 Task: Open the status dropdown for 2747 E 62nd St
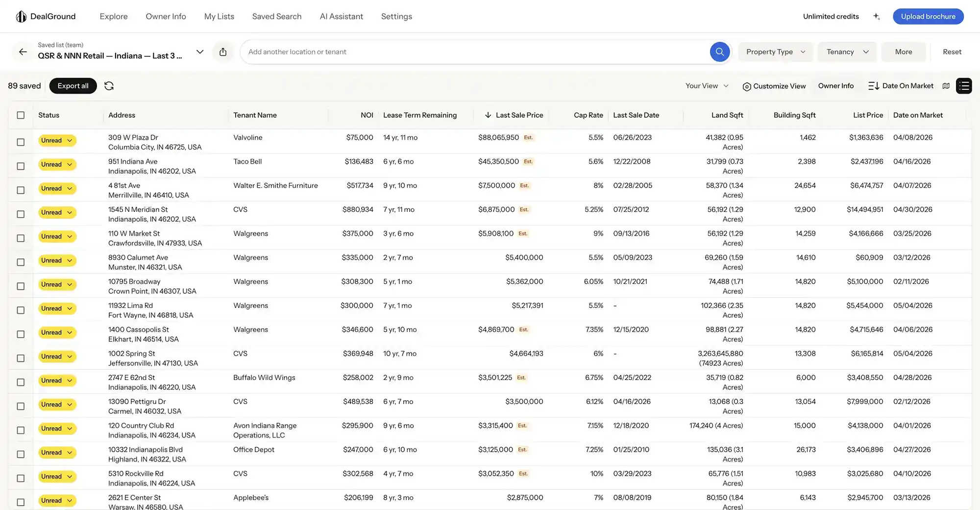[57, 381]
